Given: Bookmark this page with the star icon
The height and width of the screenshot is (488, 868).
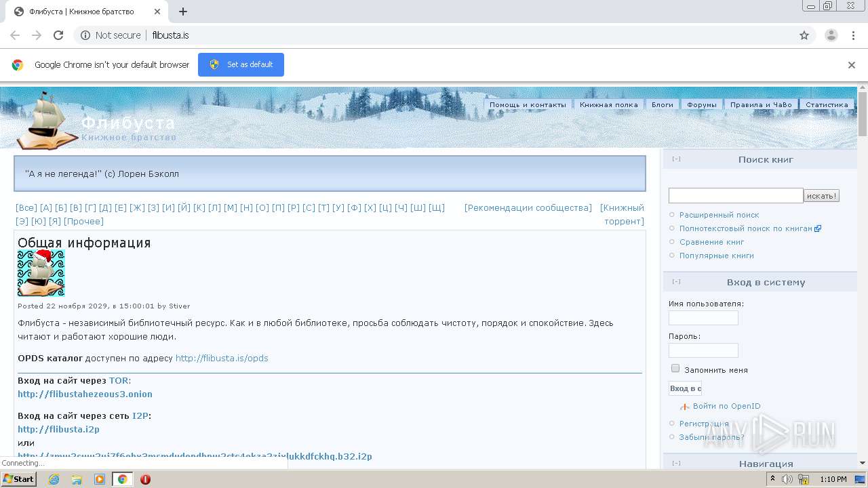Looking at the screenshot, I should pyautogui.click(x=804, y=35).
